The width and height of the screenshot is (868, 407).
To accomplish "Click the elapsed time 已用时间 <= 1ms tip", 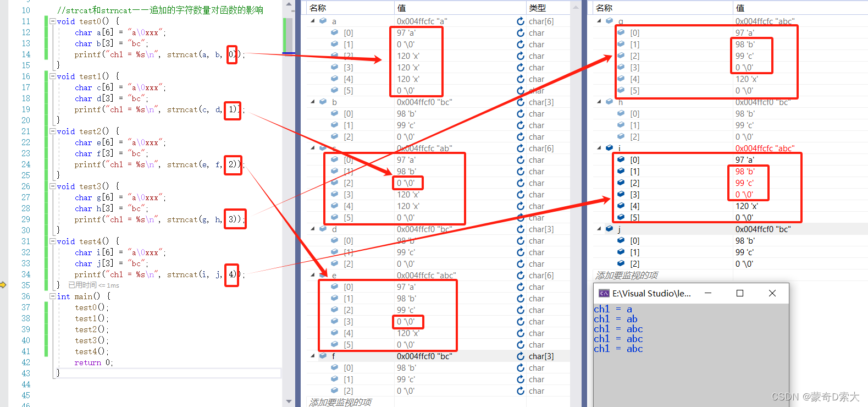I will pyautogui.click(x=93, y=285).
